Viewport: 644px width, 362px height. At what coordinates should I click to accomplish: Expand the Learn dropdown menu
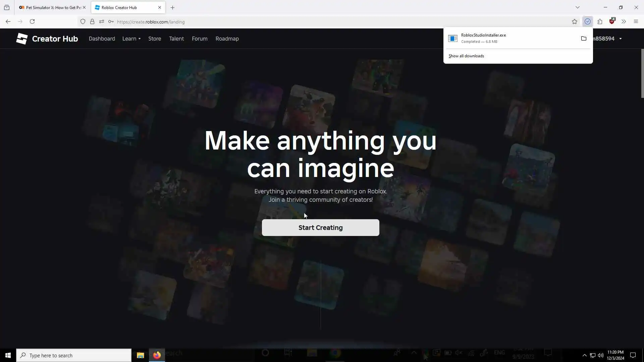point(131,39)
